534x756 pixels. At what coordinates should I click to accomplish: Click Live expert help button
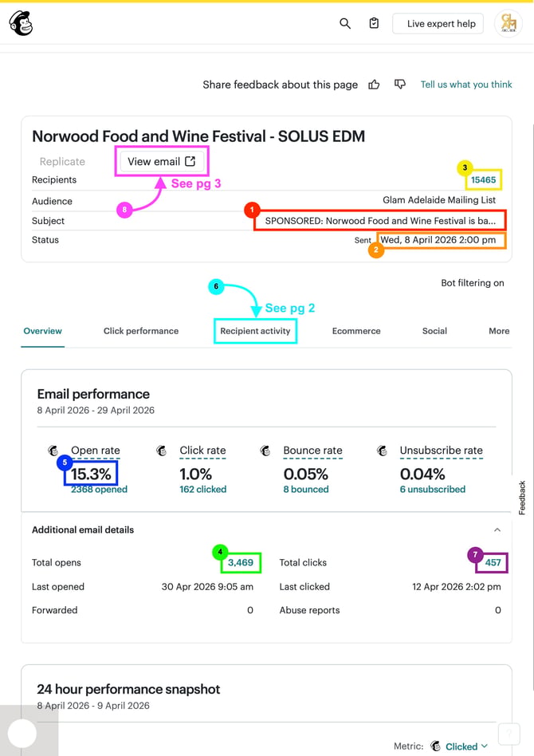tap(438, 24)
